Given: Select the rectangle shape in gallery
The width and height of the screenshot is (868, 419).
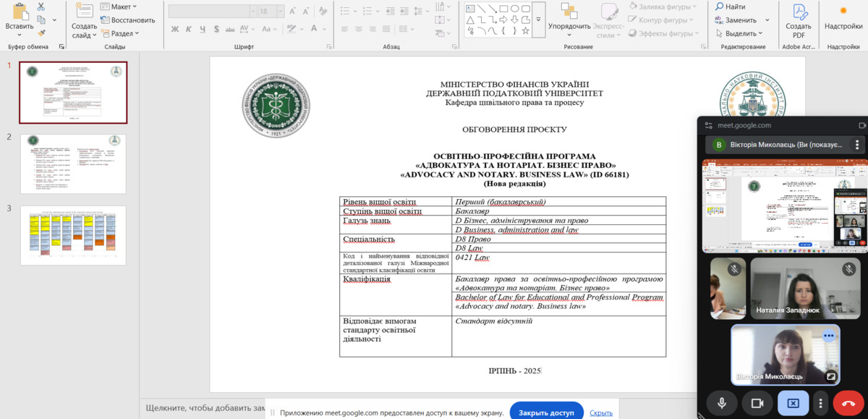Looking at the screenshot, I should coord(503,9).
